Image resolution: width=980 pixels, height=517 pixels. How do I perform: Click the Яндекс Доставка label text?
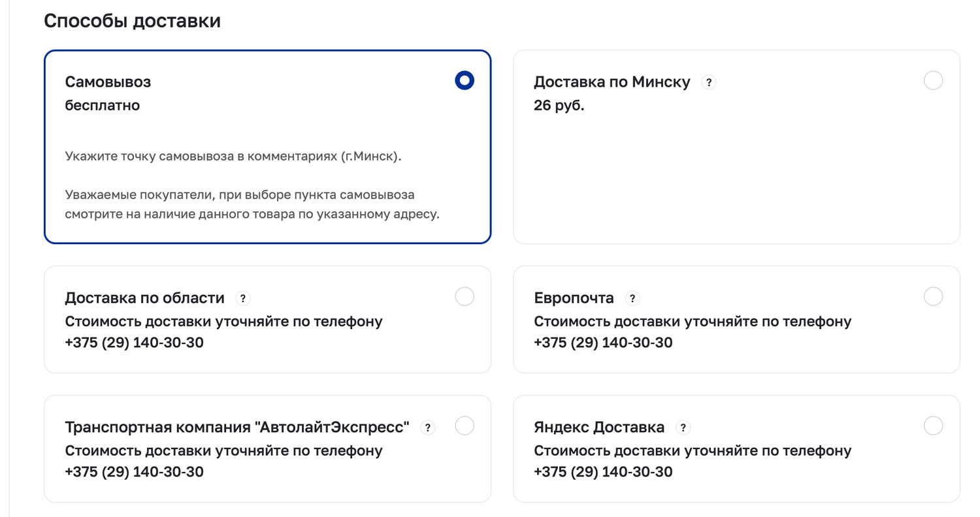(599, 428)
